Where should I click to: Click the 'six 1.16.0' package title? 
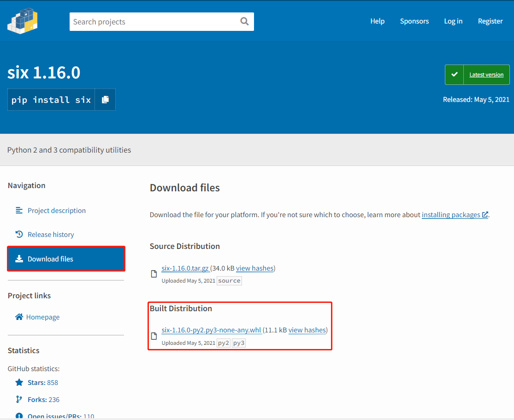[44, 72]
